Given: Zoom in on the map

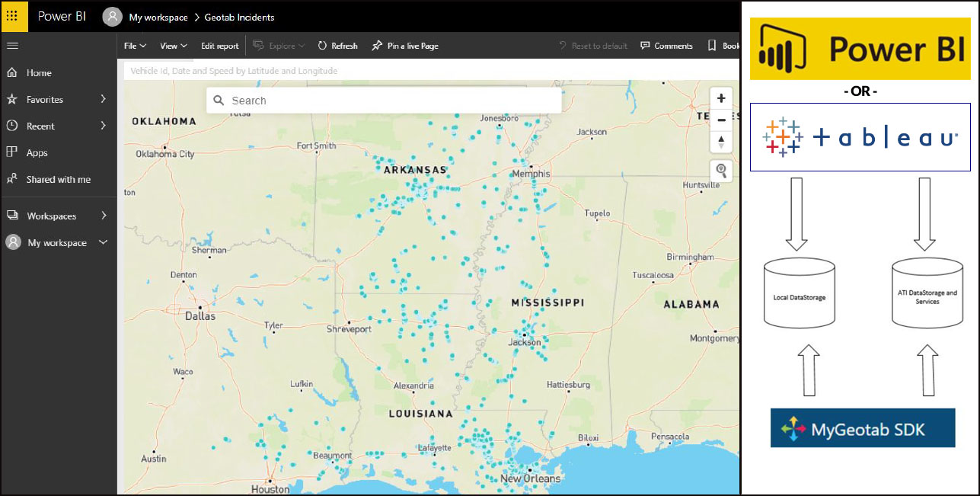Looking at the screenshot, I should (721, 98).
